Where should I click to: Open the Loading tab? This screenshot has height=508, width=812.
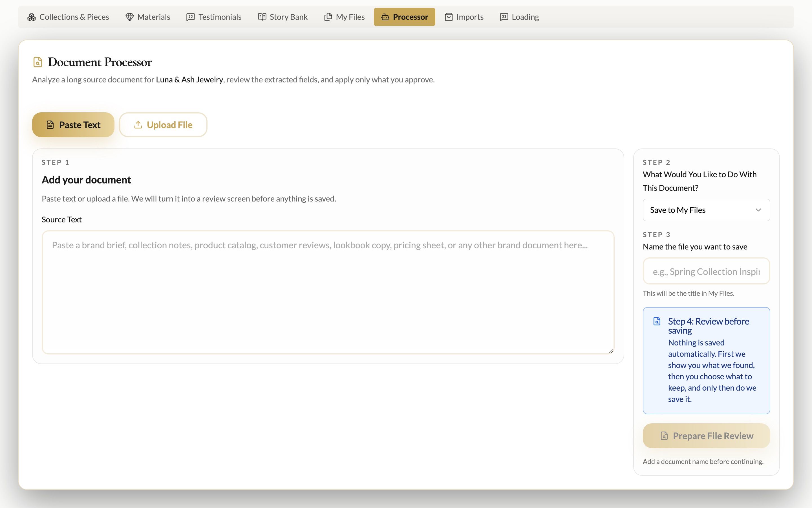519,17
